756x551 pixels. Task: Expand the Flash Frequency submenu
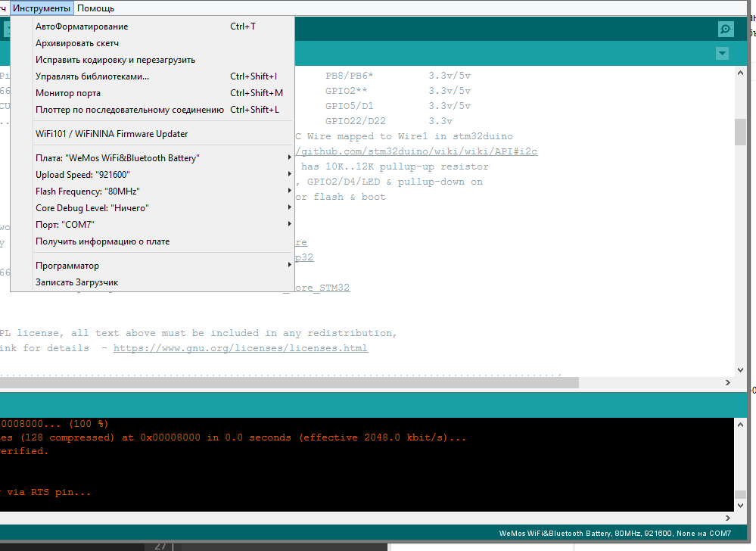[x=152, y=191]
